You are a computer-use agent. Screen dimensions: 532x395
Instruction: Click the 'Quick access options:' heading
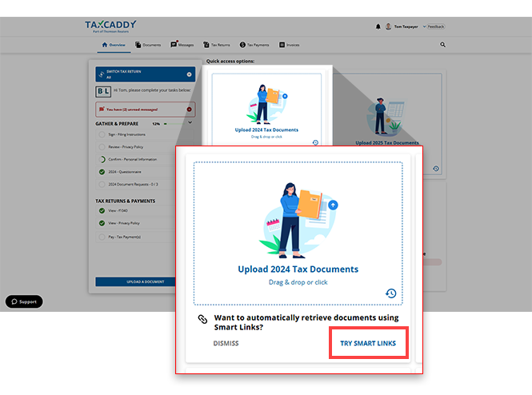(x=230, y=61)
